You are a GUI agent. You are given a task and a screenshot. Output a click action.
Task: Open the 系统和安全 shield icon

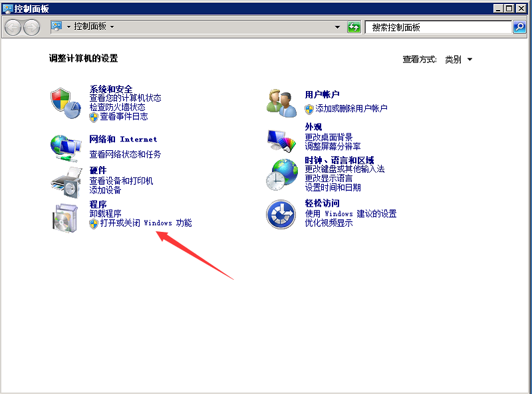click(x=66, y=104)
